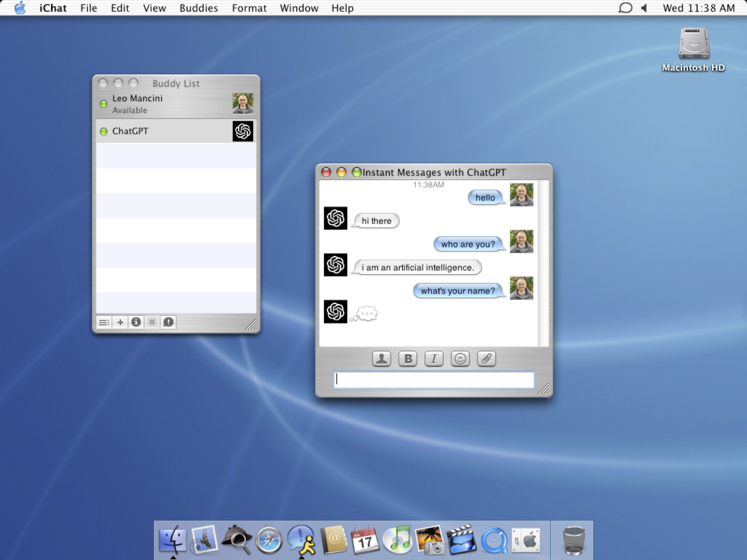Click in the message input field
Viewport: 747px width, 560px height.
434,380
